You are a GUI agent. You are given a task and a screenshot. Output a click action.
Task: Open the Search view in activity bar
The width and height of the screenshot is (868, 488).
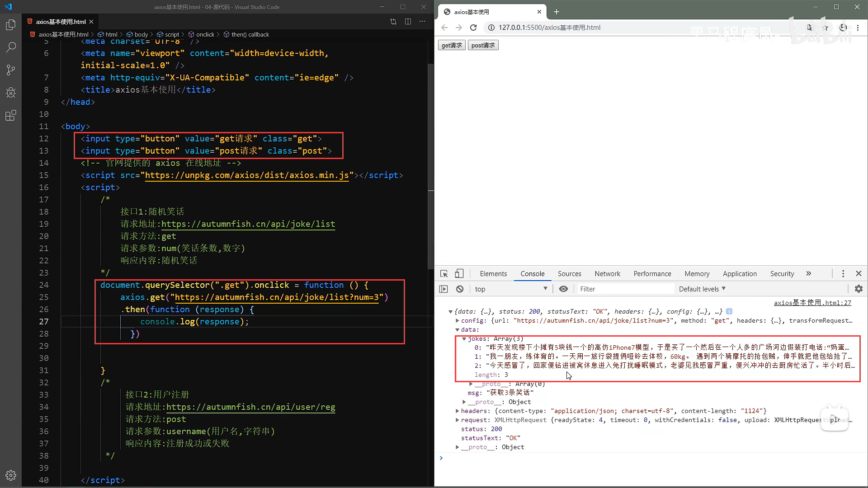point(11,47)
